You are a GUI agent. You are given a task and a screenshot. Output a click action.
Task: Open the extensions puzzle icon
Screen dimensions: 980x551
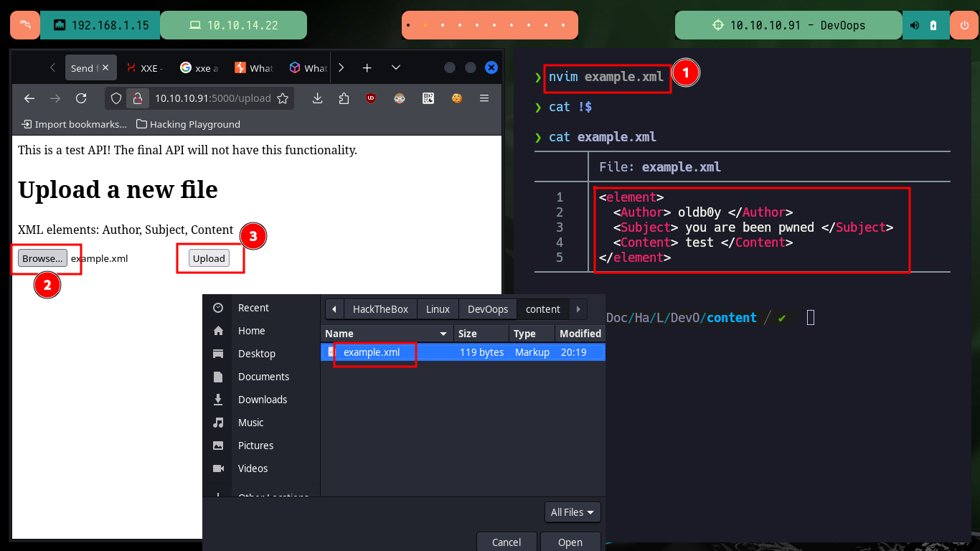[x=344, y=98]
